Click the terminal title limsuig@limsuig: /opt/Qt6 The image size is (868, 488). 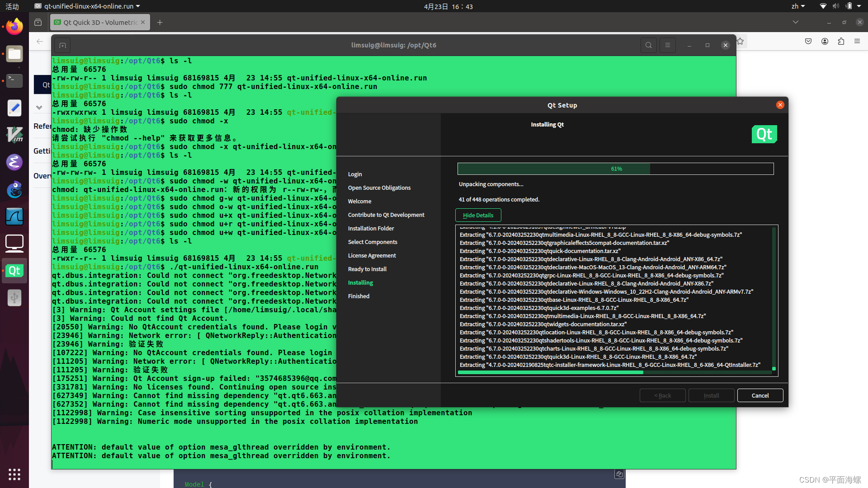coord(393,45)
